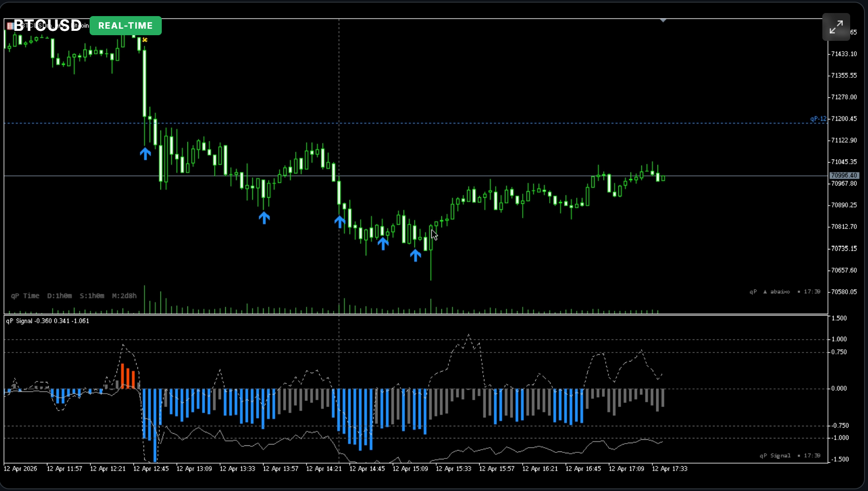The height and width of the screenshot is (491, 868).
Task: Click the blue up arrow below the 13:45 low
Action: coord(264,218)
